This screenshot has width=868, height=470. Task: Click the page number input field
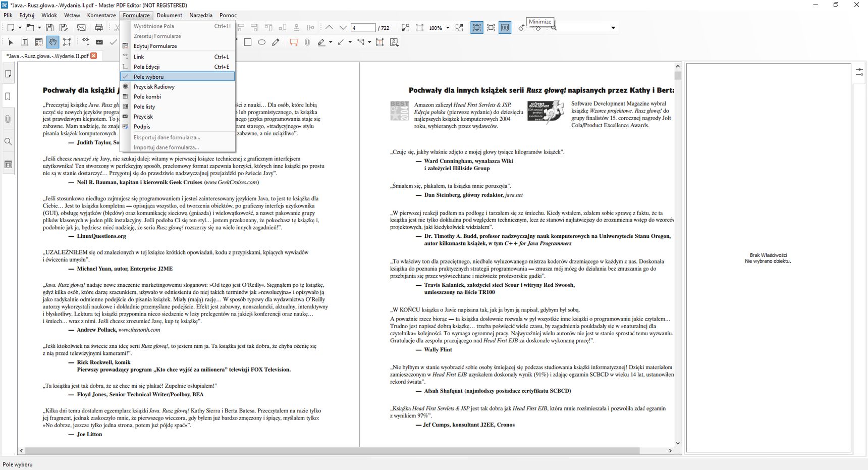tap(363, 28)
